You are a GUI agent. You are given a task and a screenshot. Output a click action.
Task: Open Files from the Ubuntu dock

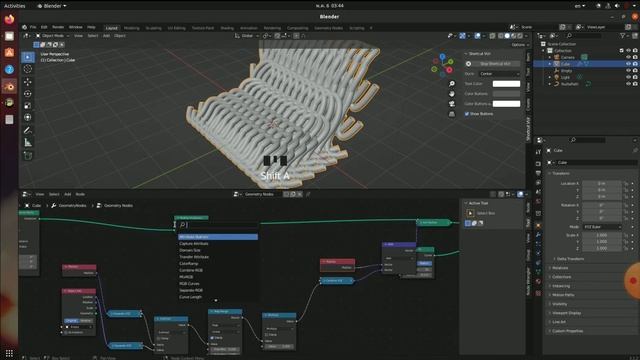(x=9, y=36)
